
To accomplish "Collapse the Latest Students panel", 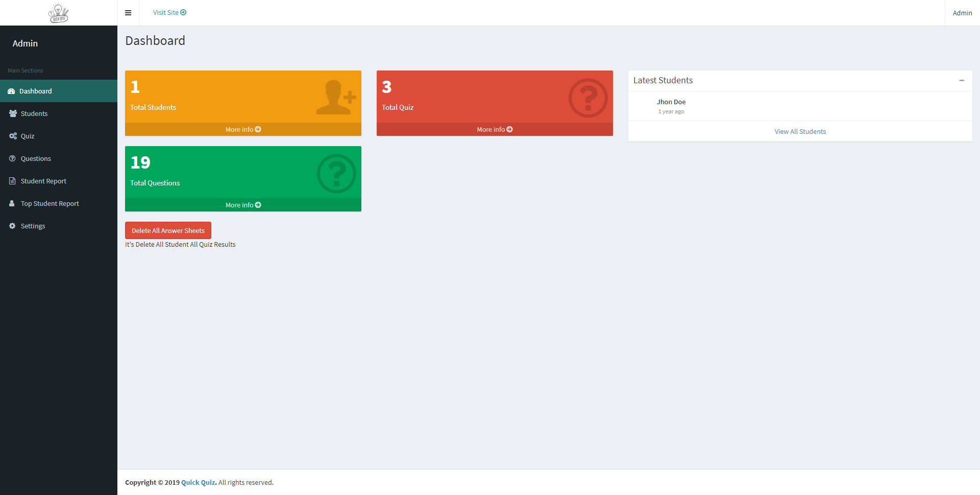I will [963, 81].
